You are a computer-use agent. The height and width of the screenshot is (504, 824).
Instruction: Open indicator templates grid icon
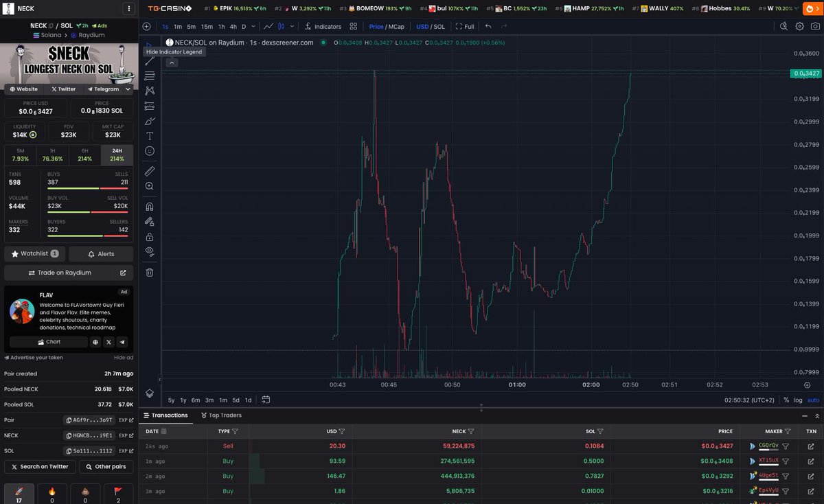coord(353,26)
